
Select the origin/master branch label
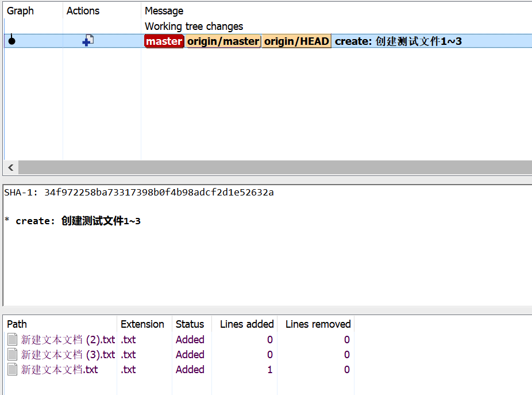[x=223, y=41]
